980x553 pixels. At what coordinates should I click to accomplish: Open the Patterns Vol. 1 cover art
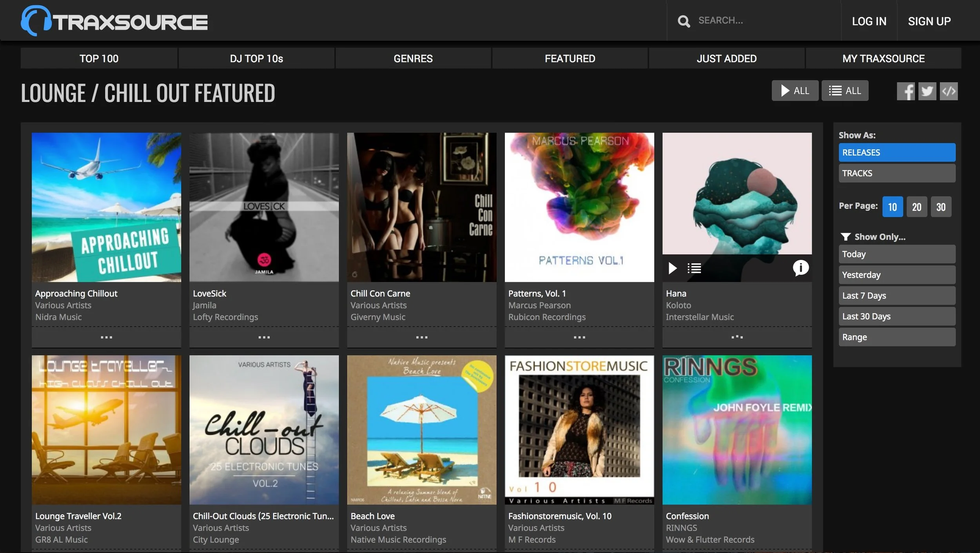pyautogui.click(x=579, y=207)
